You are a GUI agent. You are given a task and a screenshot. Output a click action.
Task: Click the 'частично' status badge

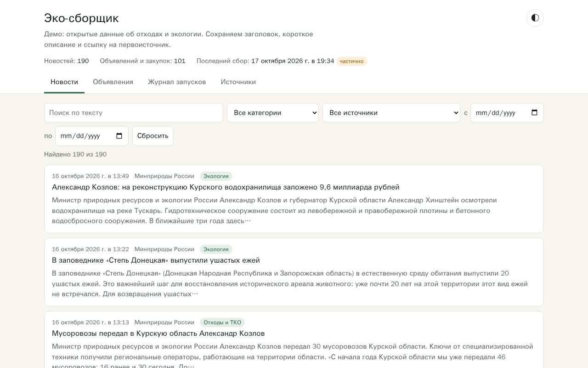tap(352, 61)
